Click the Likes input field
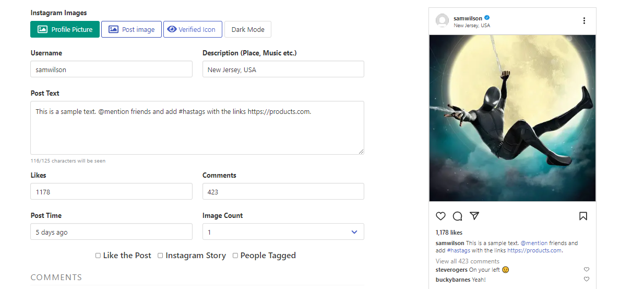 click(111, 191)
